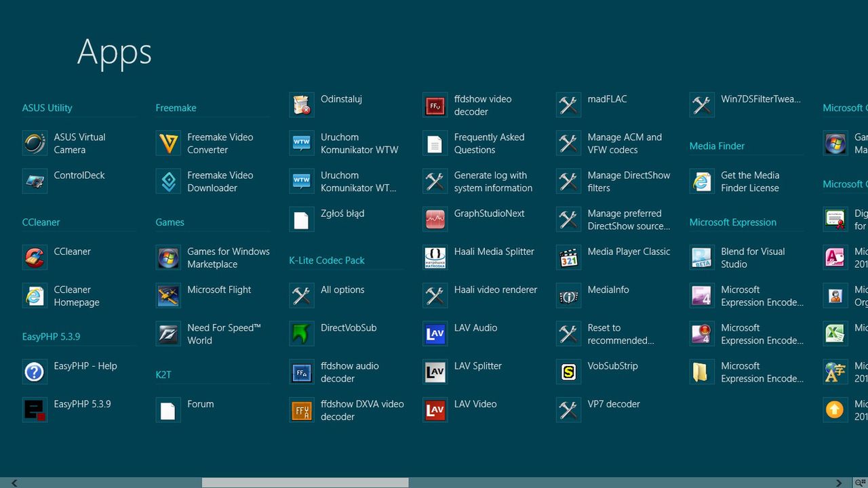This screenshot has height=488, width=868.
Task: Launch EasyPHP 5.3.9 icon
Action: point(35,410)
